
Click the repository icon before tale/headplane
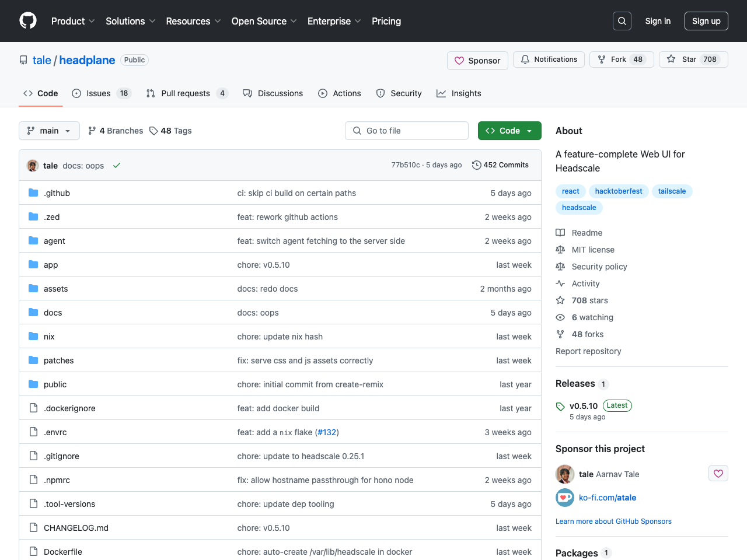(x=23, y=60)
